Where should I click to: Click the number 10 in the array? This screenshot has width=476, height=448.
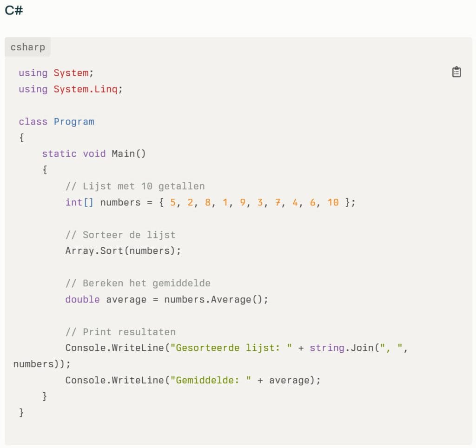coord(333,203)
